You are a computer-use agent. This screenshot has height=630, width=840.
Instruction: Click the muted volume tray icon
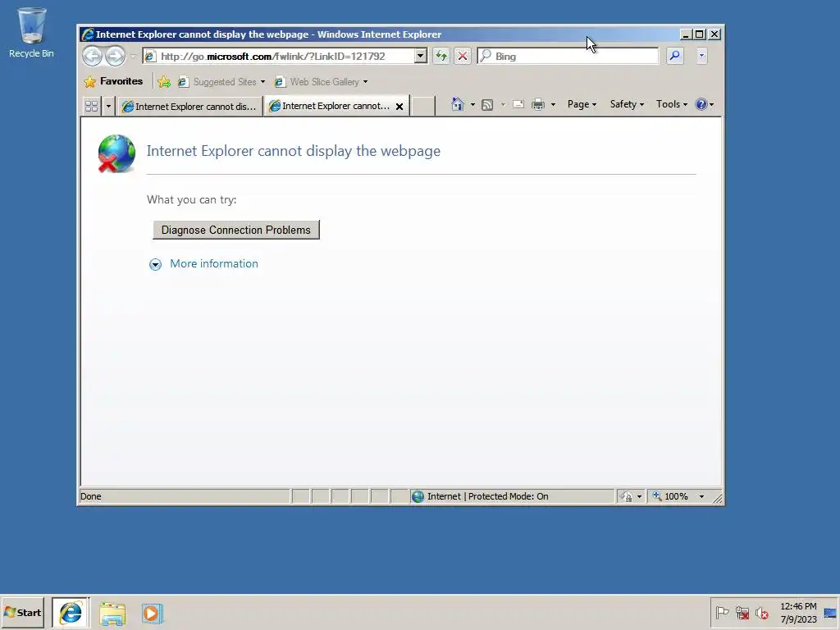click(761, 612)
